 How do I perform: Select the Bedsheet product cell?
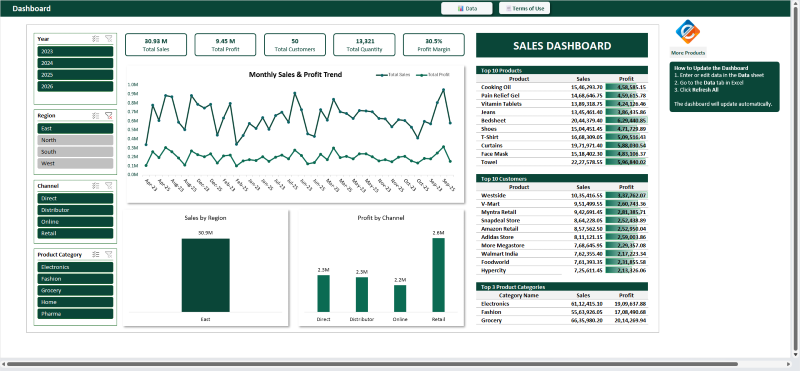point(519,120)
